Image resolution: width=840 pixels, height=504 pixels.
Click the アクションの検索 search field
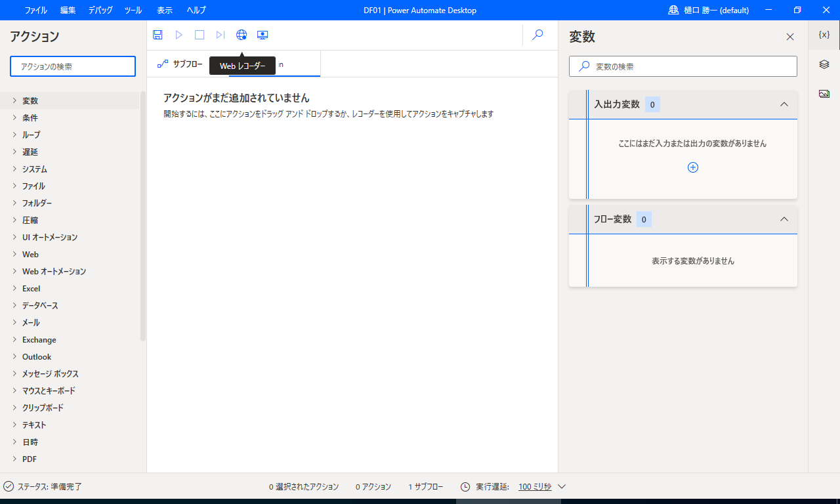pos(73,66)
